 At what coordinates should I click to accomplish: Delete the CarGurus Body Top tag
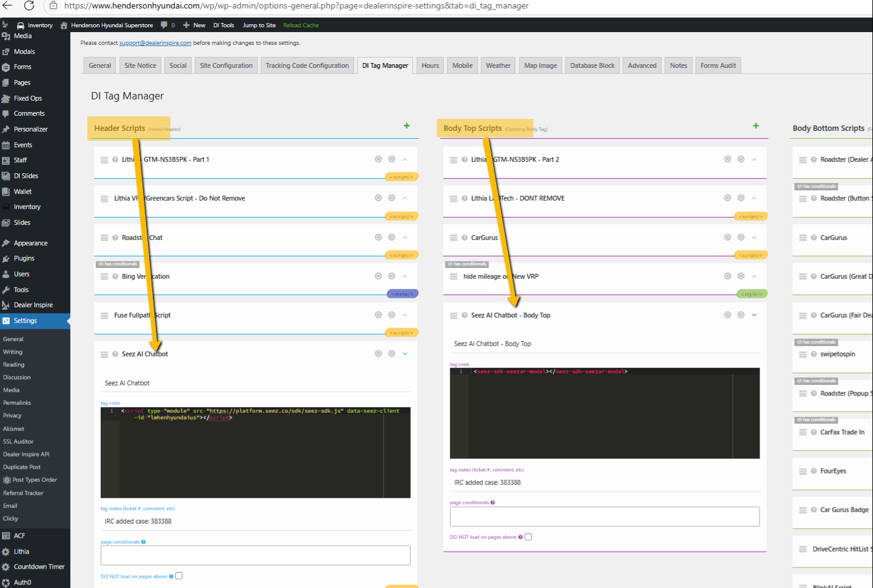click(x=727, y=238)
